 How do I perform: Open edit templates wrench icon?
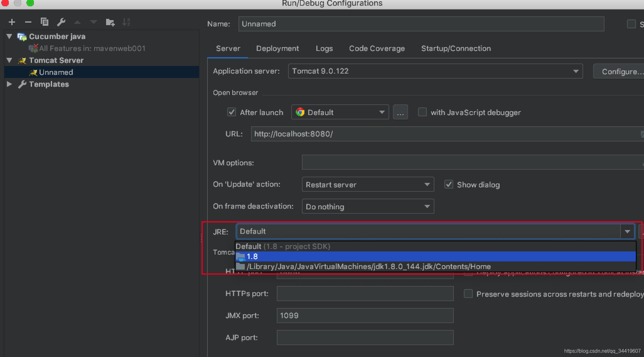click(61, 22)
